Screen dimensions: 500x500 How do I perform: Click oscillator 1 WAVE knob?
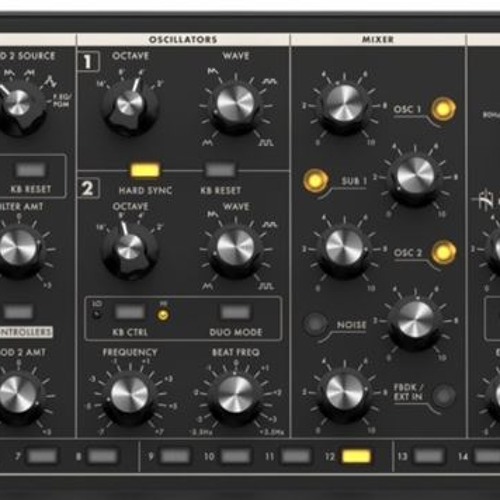(235, 106)
